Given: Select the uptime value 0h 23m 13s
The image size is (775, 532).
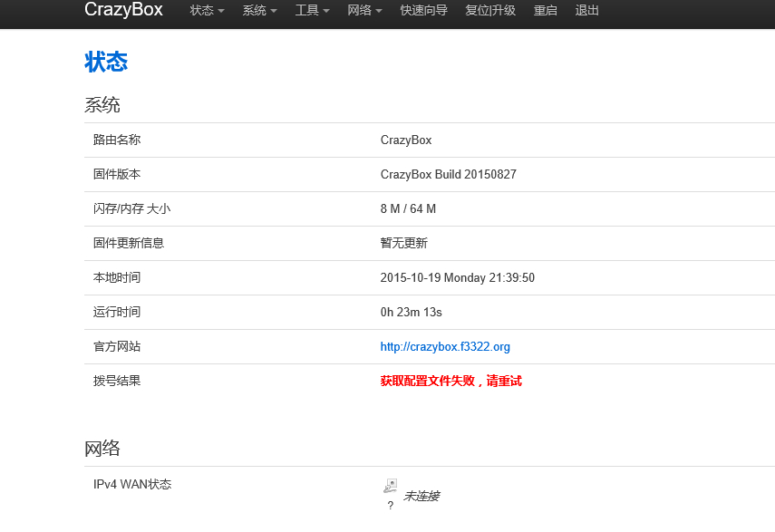Looking at the screenshot, I should click(x=411, y=312).
